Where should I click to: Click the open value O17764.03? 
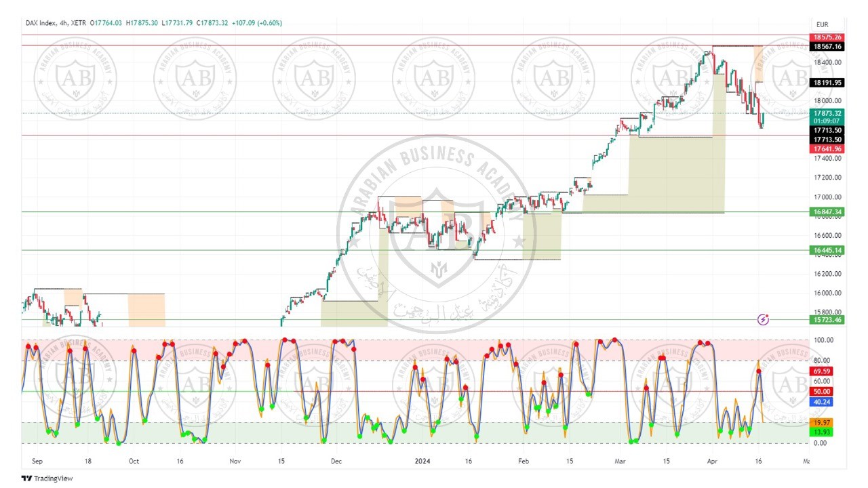(104, 23)
